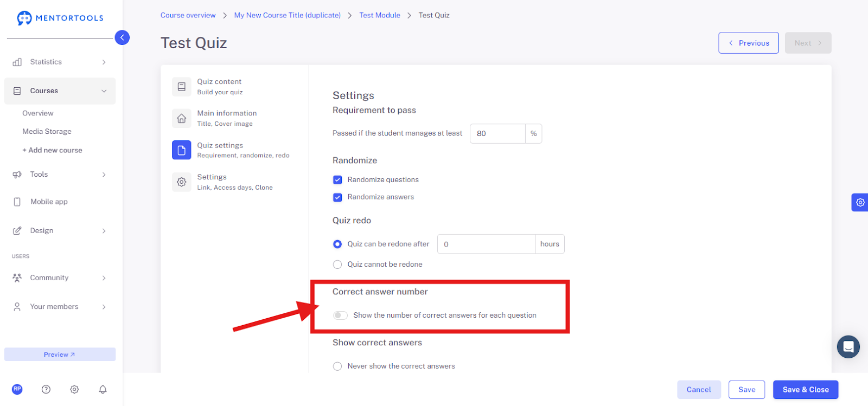
Task: Expand the Community menu chevron
Action: pos(104,278)
